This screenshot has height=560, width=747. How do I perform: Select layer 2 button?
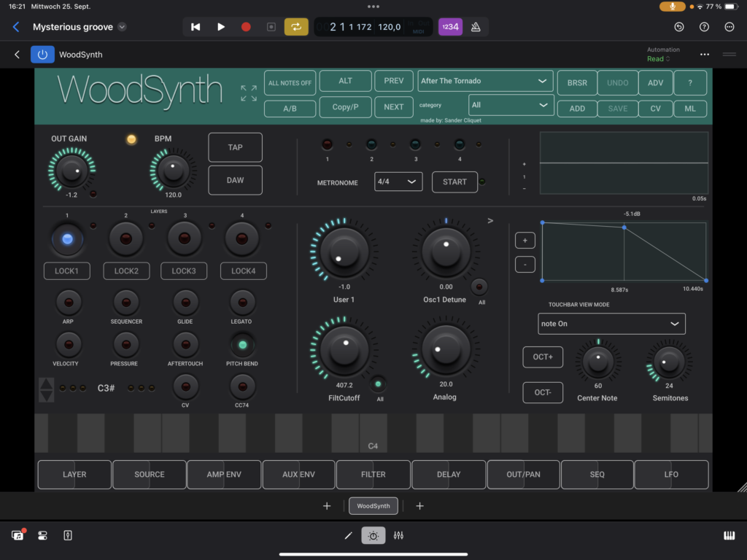[125, 238]
